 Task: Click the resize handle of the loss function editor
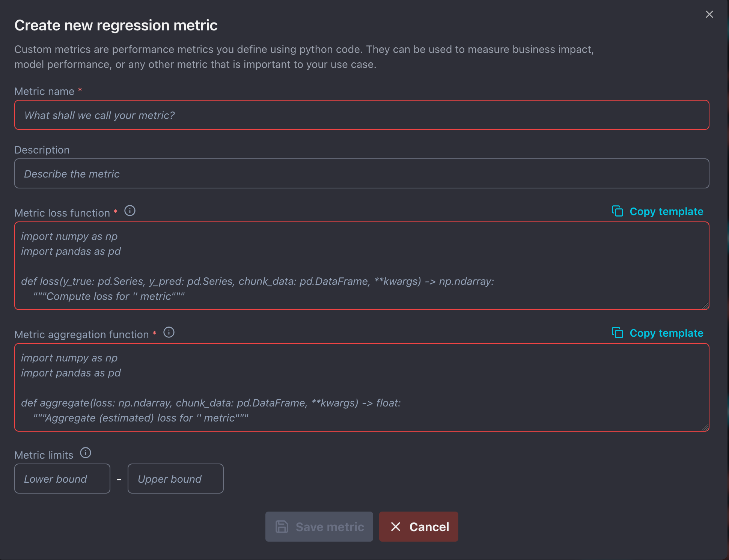click(x=705, y=305)
